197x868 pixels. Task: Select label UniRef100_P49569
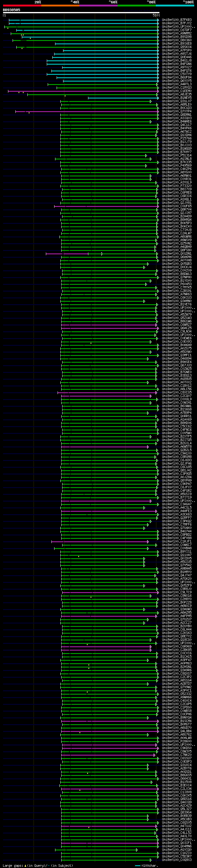[x=177, y=165]
